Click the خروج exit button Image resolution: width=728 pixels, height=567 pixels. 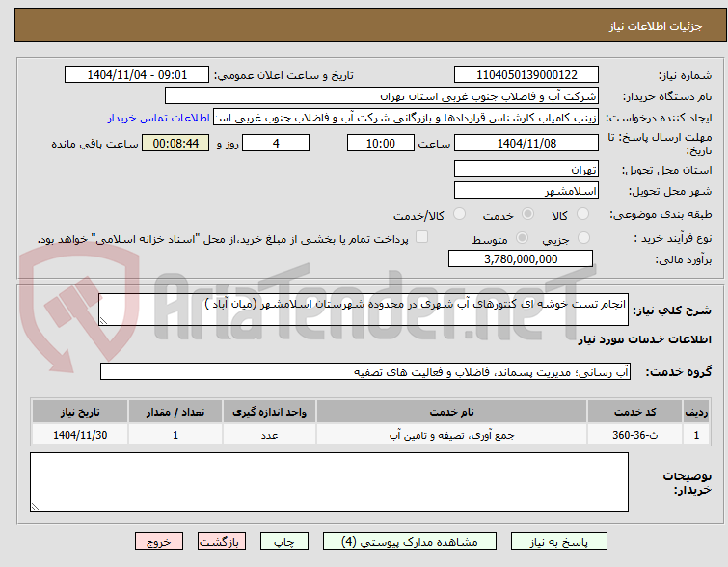pos(159,542)
